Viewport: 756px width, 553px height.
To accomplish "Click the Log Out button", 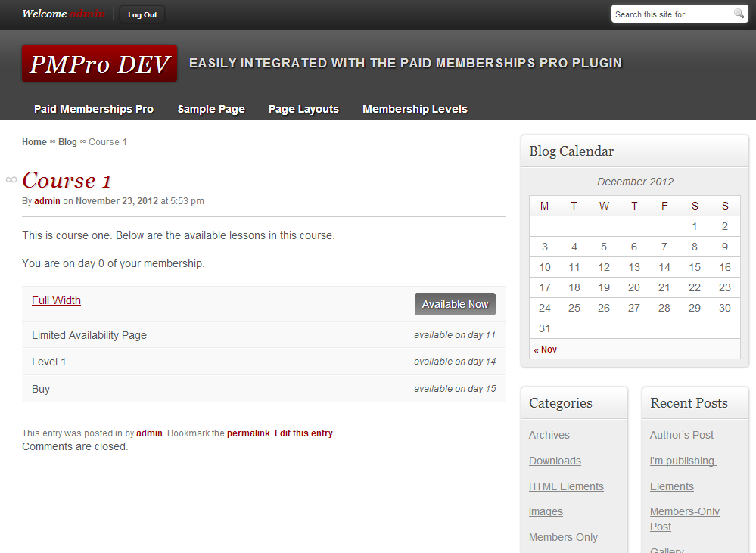I will (142, 14).
